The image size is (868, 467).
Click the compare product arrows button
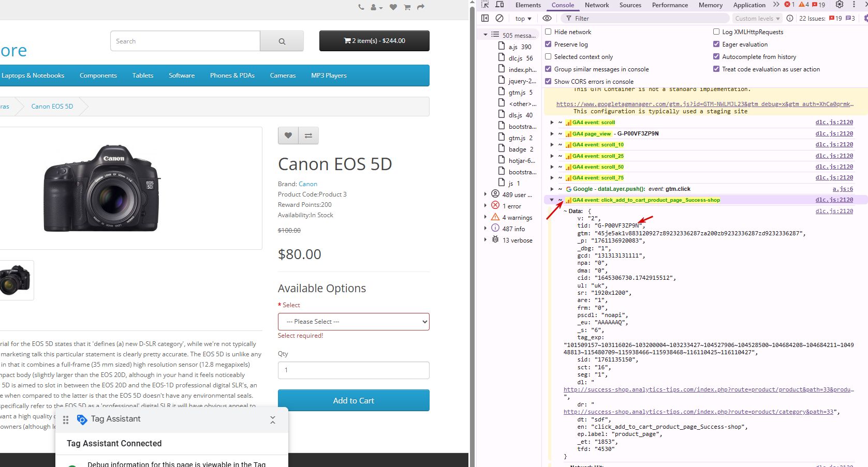tap(308, 135)
